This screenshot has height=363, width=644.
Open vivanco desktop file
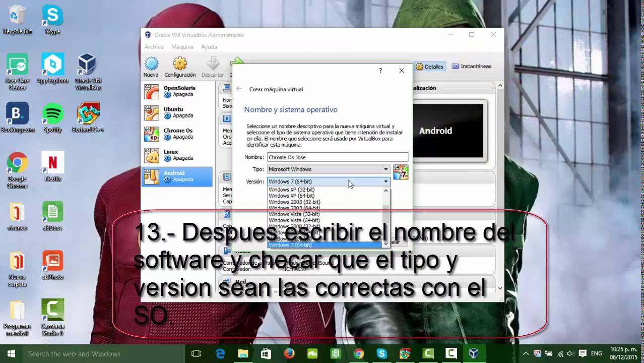(x=17, y=216)
